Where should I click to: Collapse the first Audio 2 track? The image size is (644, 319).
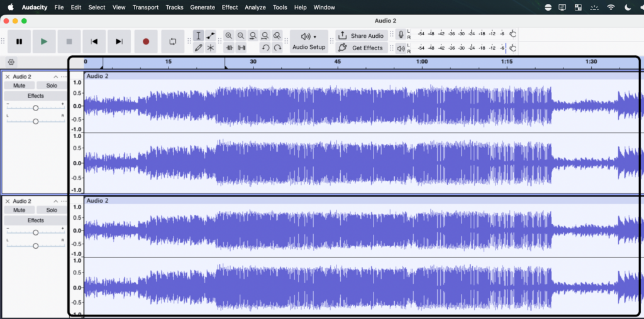55,77
